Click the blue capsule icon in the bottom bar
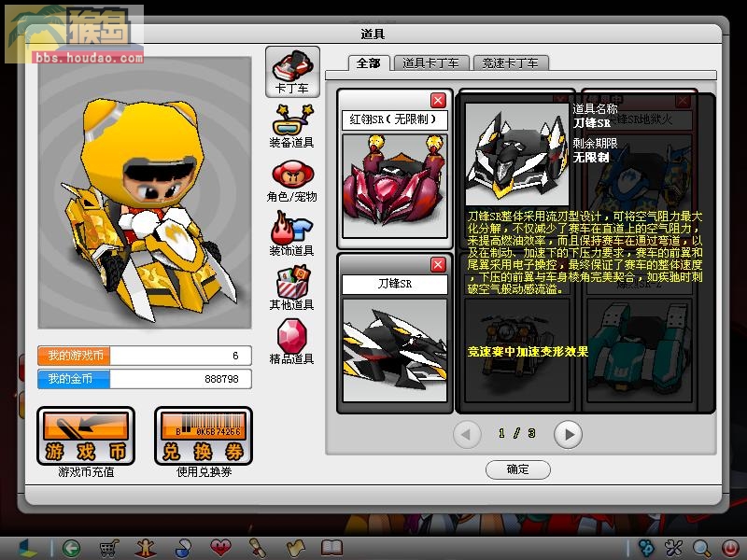Image resolution: width=747 pixels, height=560 pixels. tap(183, 549)
